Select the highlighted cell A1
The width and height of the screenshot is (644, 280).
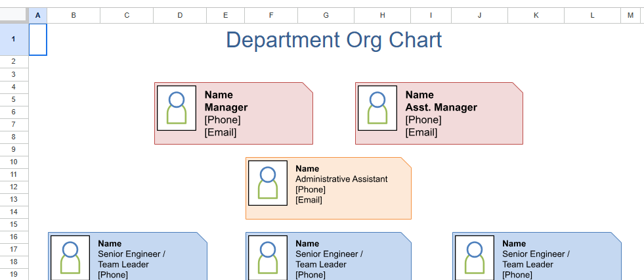[38, 40]
